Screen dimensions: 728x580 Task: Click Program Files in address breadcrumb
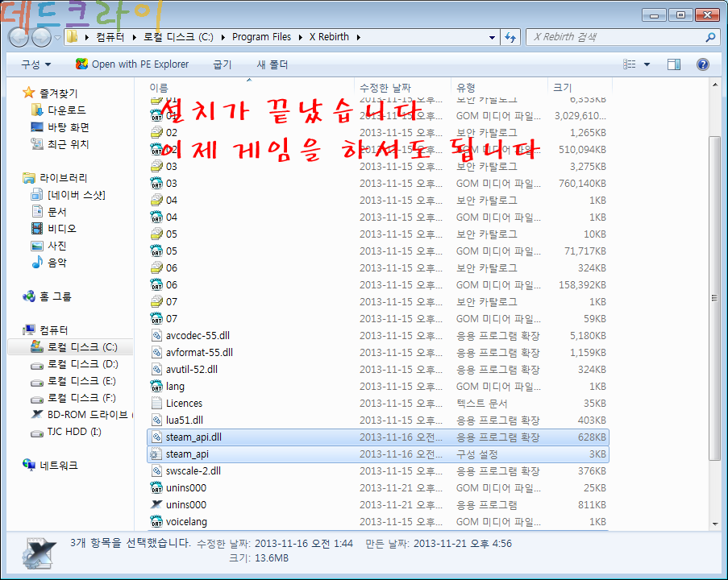261,37
